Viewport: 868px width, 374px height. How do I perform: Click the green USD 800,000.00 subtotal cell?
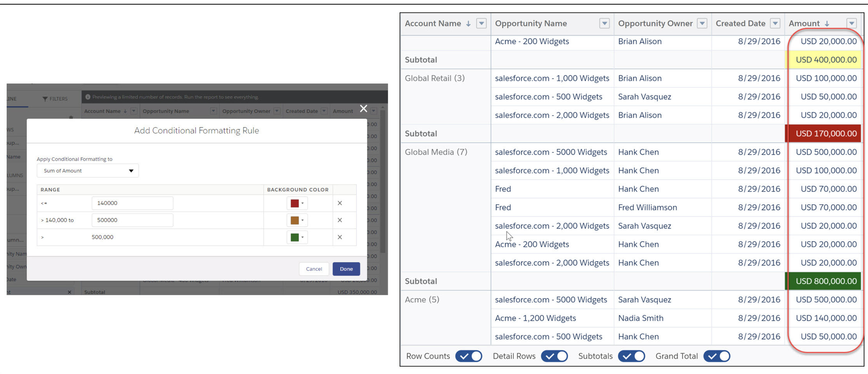[823, 281]
